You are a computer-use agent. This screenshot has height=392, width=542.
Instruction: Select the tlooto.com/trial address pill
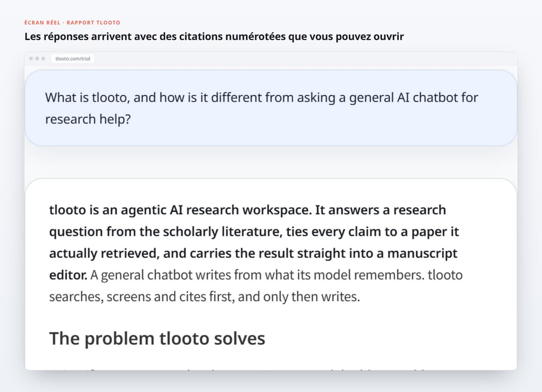[73, 59]
